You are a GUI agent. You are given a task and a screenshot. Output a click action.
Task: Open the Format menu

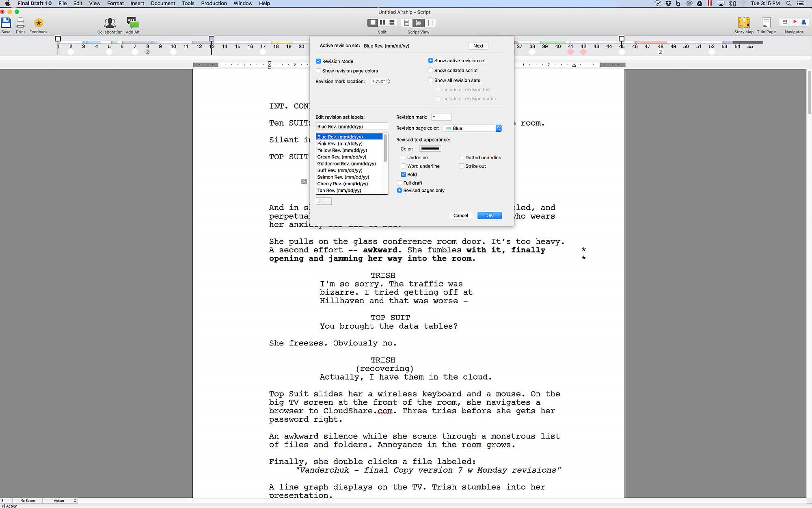(x=115, y=3)
